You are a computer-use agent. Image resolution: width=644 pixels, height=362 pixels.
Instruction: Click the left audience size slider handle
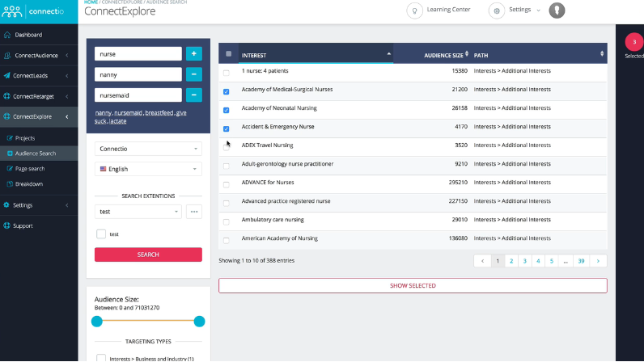point(97,322)
